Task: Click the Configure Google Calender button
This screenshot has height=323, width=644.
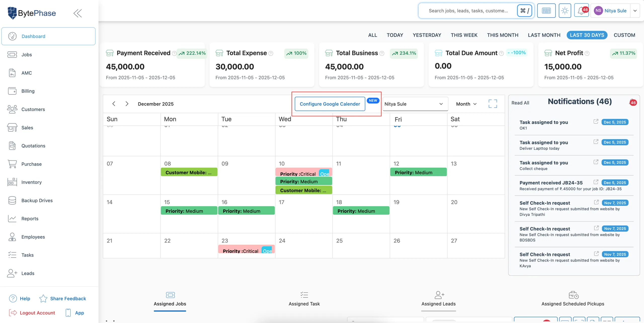Action: point(330,104)
